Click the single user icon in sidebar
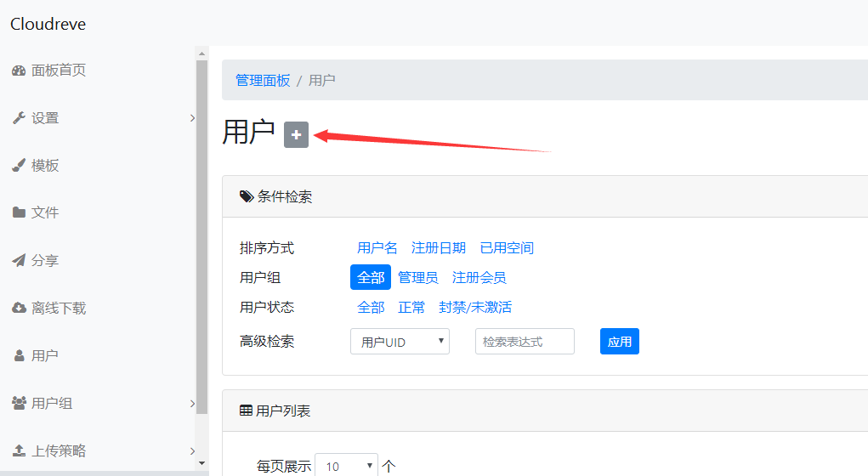Viewport: 868px width, 476px height. [19, 355]
